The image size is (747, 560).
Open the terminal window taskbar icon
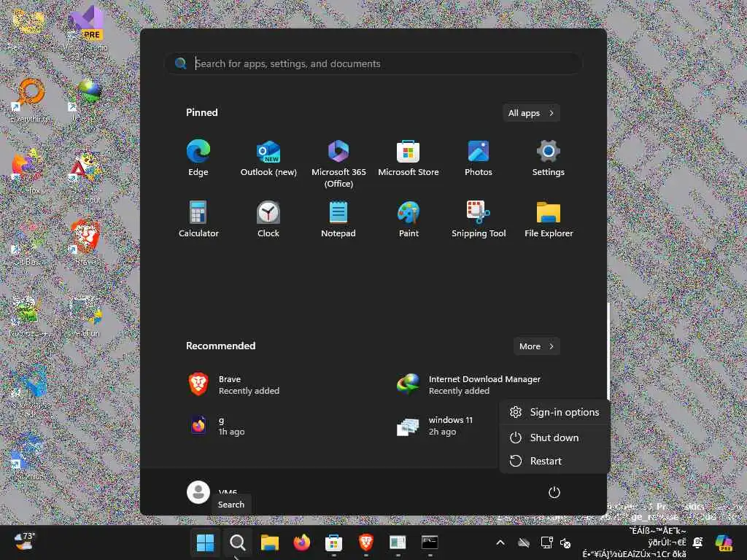point(430,542)
